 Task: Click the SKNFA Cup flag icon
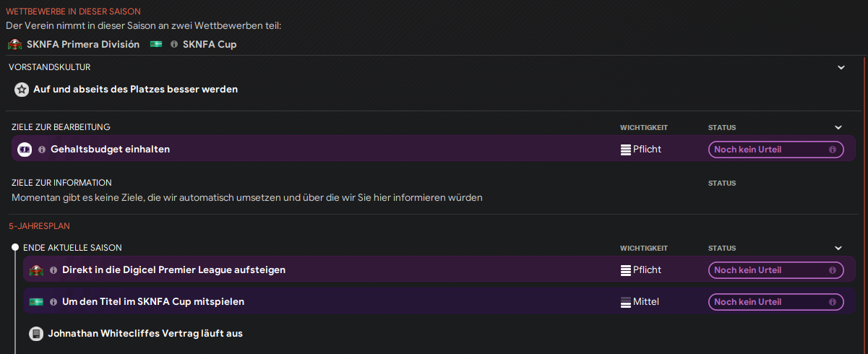pyautogui.click(x=156, y=45)
